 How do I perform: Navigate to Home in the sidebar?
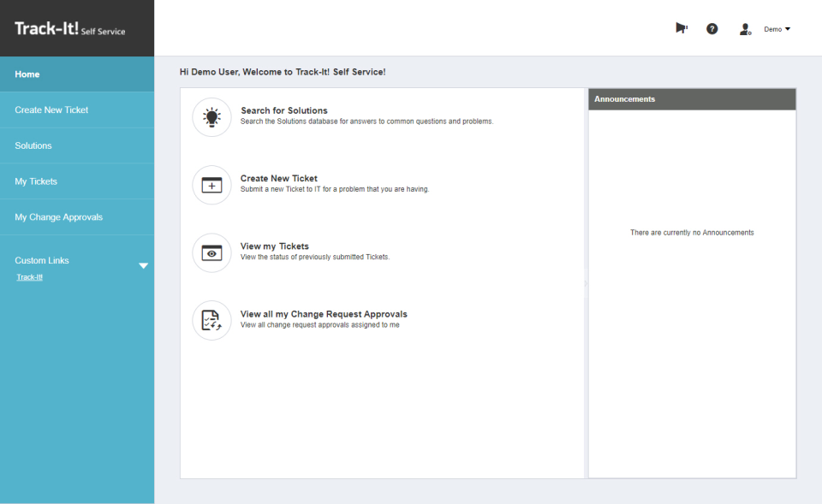pos(27,74)
